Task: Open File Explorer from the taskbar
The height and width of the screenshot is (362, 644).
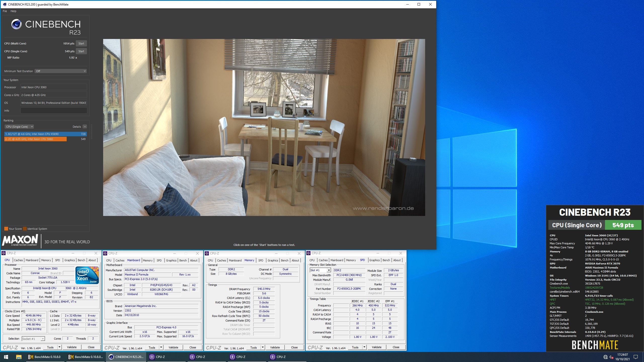Action: pos(19,357)
